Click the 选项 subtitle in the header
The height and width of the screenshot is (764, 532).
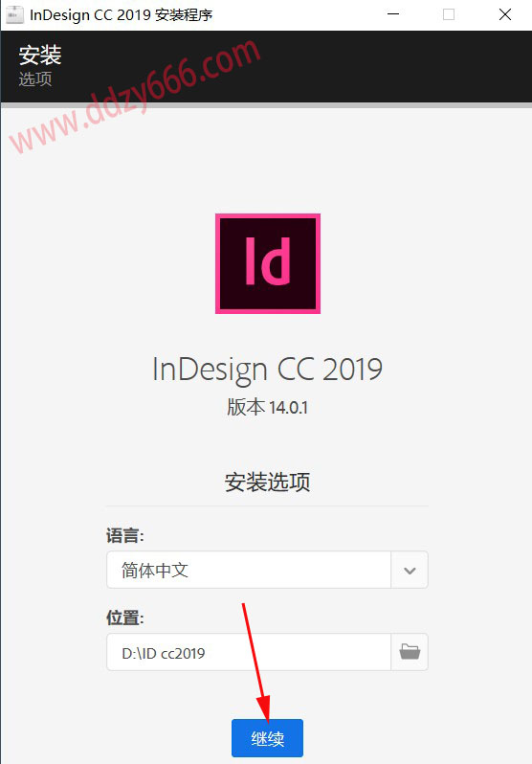point(35,79)
